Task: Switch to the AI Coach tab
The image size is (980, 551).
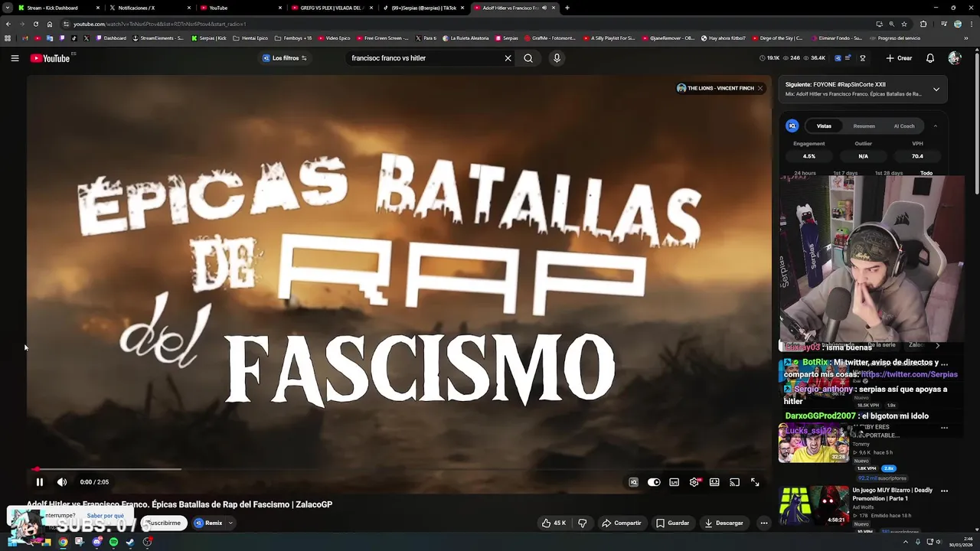Action: [904, 126]
